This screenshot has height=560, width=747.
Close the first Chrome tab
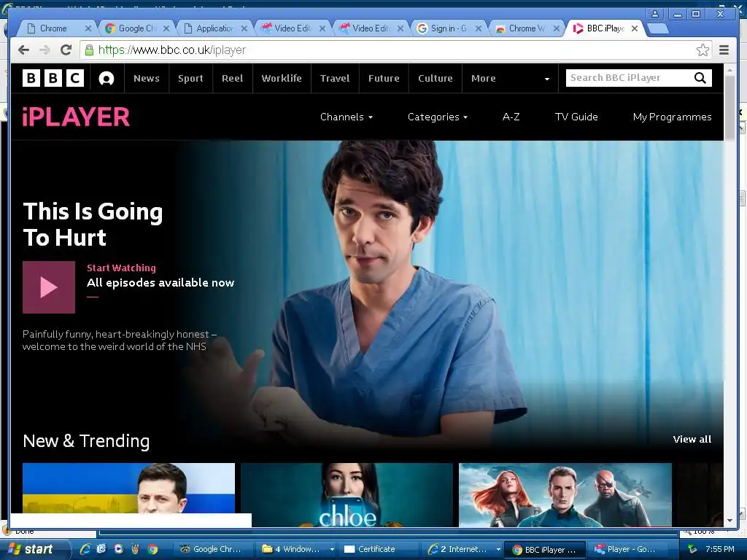click(88, 28)
